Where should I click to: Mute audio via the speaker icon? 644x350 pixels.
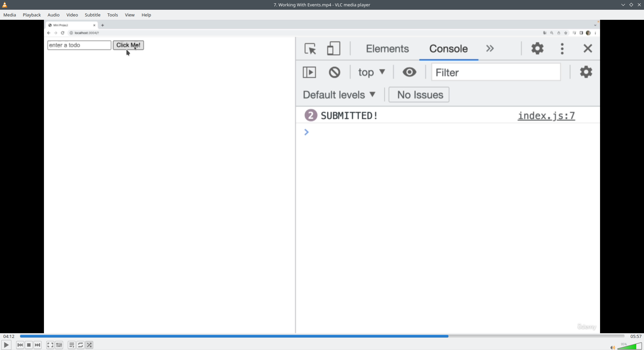(x=612, y=347)
